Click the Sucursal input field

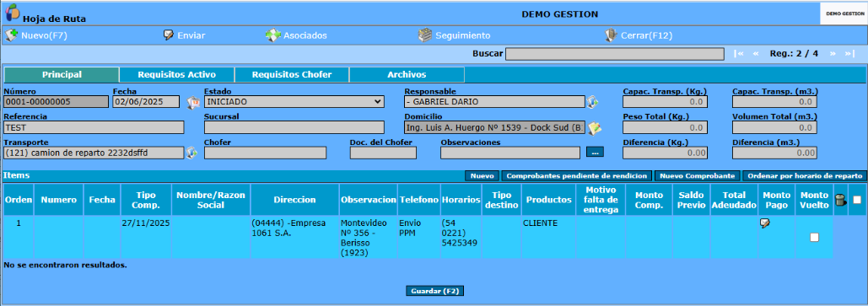(294, 127)
